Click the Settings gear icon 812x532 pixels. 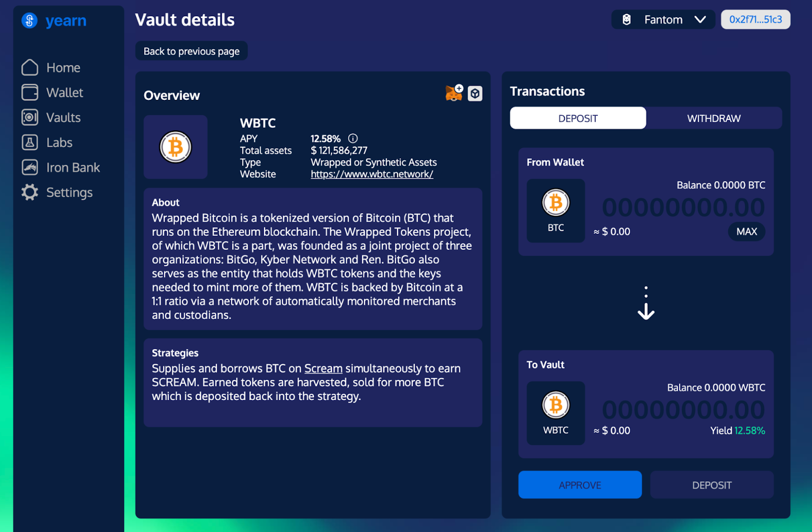tap(30, 192)
